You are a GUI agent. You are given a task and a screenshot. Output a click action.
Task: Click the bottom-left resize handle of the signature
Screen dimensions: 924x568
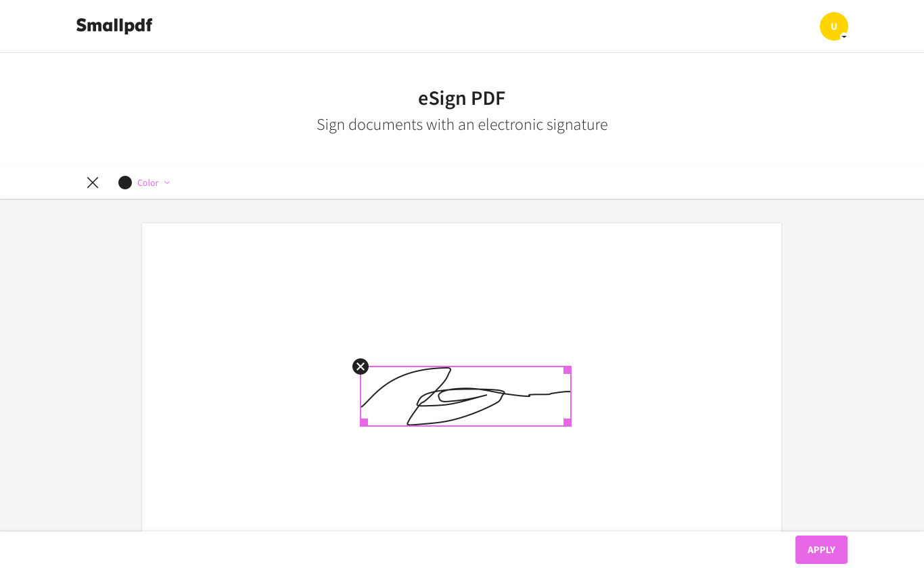click(x=364, y=423)
